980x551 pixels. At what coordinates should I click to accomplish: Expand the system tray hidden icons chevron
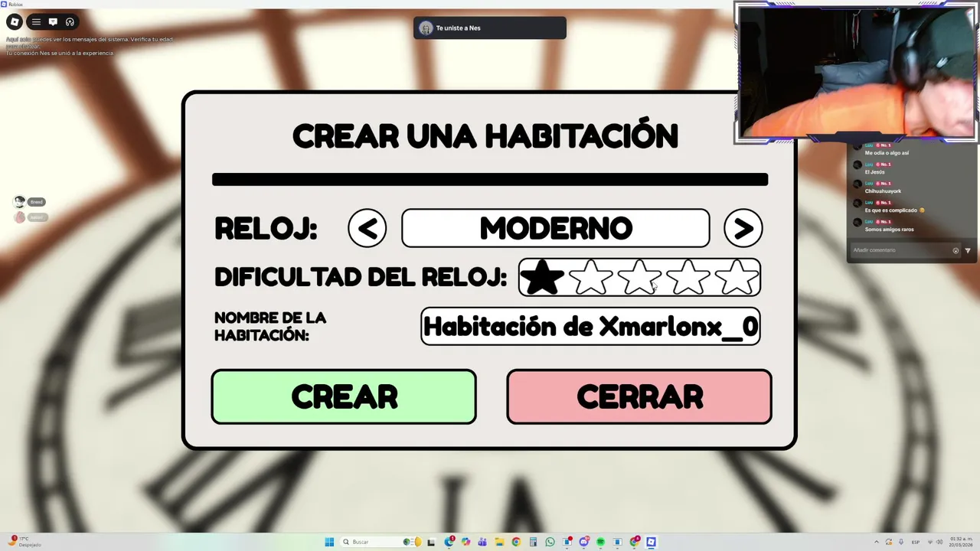click(x=877, y=542)
